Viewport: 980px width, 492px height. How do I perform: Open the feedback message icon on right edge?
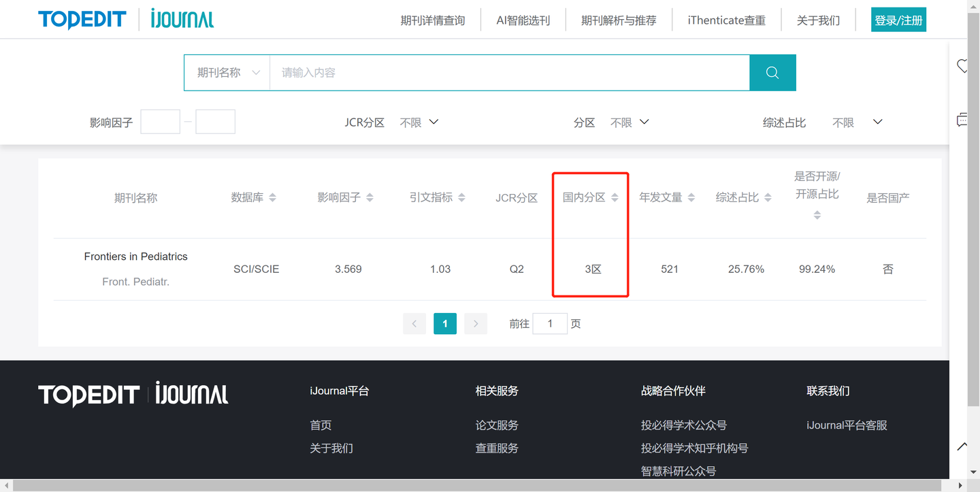962,120
